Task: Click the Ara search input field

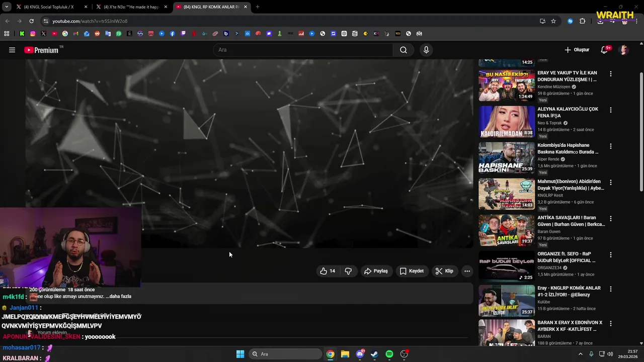Action: [x=303, y=50]
